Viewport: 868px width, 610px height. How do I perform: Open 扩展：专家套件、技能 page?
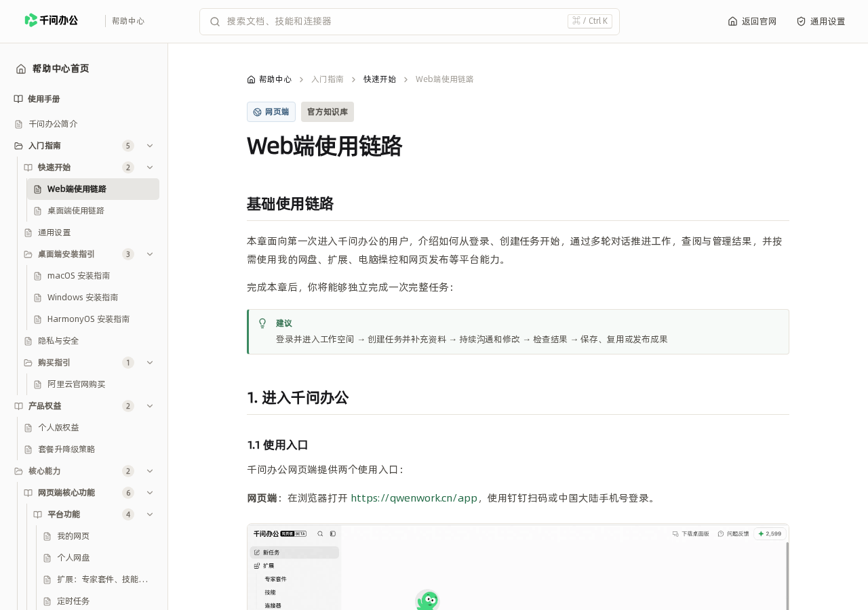[98, 579]
